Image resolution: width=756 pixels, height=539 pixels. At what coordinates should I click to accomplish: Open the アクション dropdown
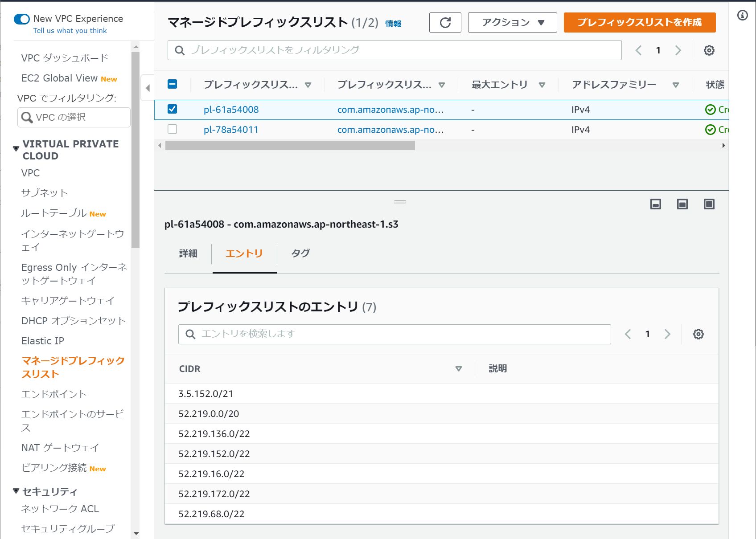tap(512, 22)
